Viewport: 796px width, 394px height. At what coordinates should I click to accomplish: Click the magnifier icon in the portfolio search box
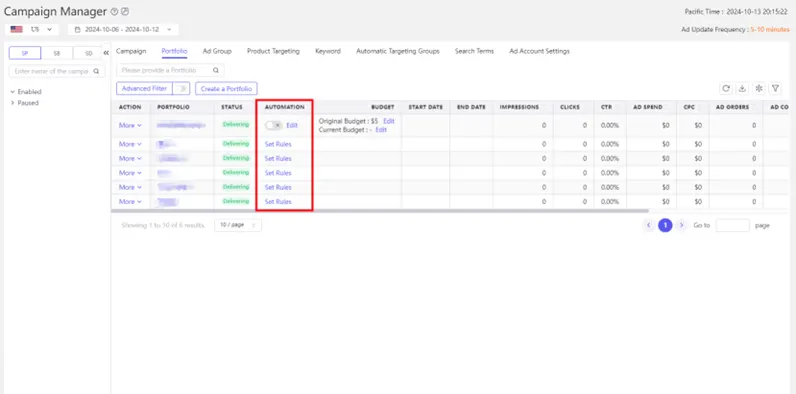(216, 70)
